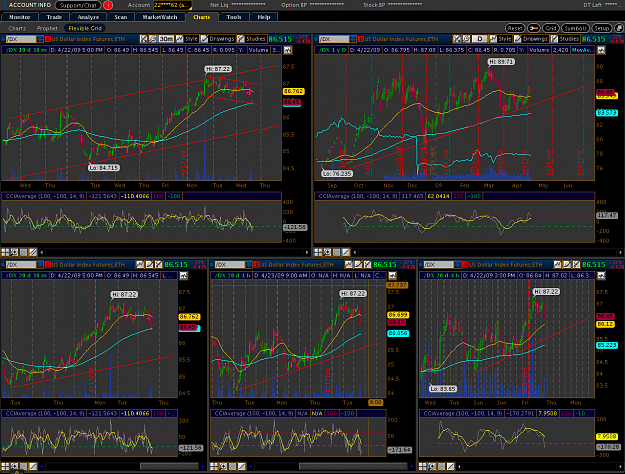Viewport: 625px width, 474px height.
Task: Click the Studies icon in the bottom-middle chart header
Action: tap(368, 265)
